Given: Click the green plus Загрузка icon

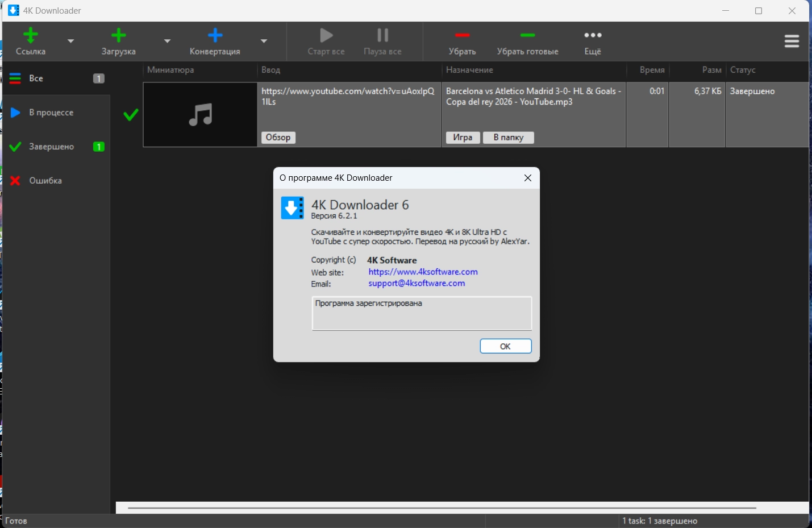Looking at the screenshot, I should [x=118, y=36].
